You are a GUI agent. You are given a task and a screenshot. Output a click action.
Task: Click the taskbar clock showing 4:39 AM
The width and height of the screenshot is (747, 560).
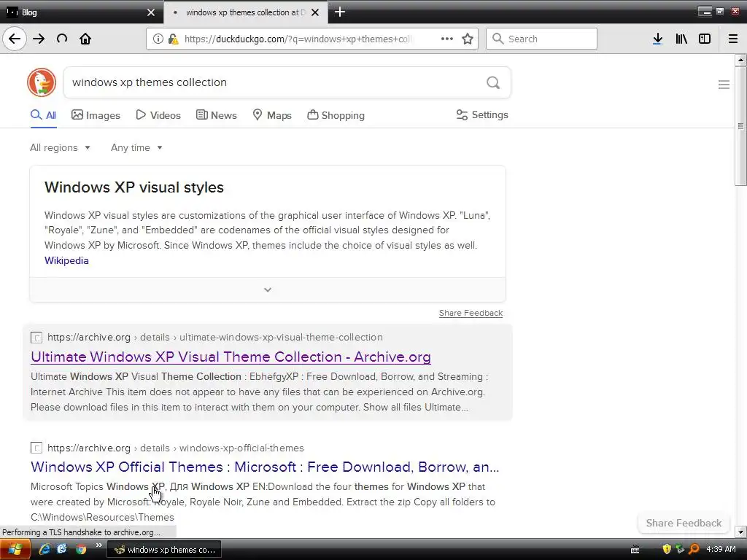(721, 549)
